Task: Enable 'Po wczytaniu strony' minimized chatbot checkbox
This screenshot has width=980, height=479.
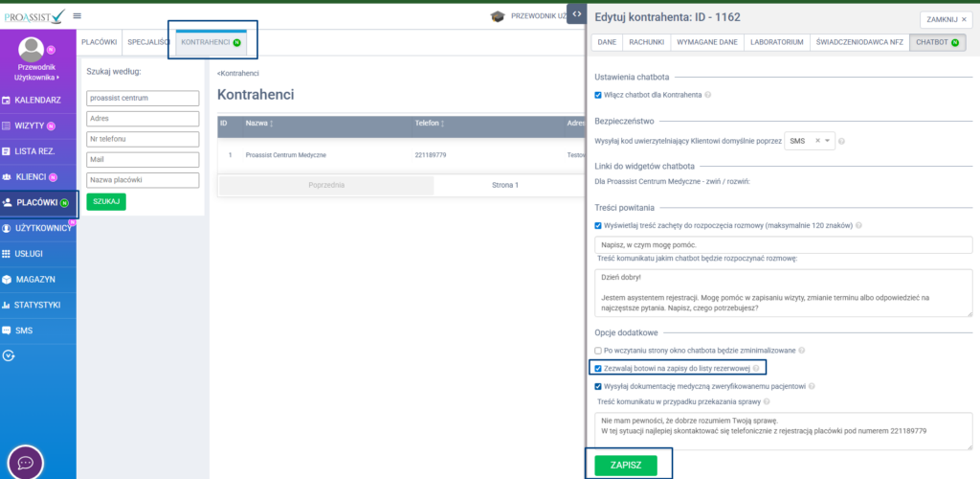Action: point(598,351)
